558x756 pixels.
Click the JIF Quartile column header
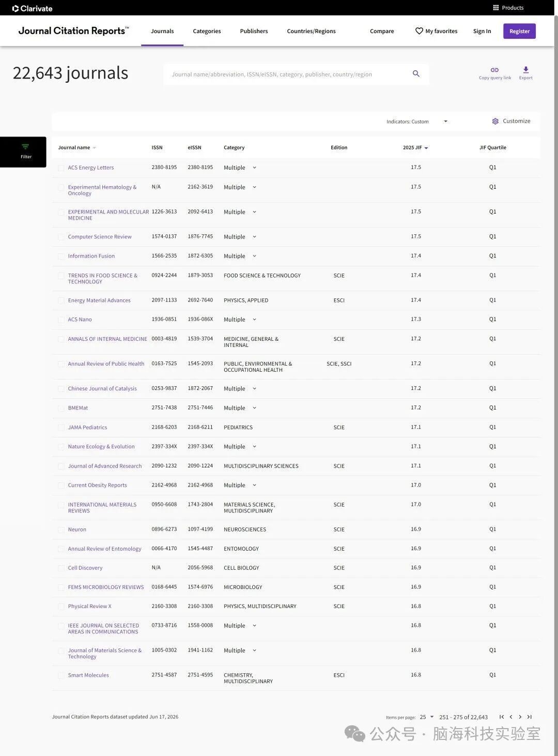point(492,148)
